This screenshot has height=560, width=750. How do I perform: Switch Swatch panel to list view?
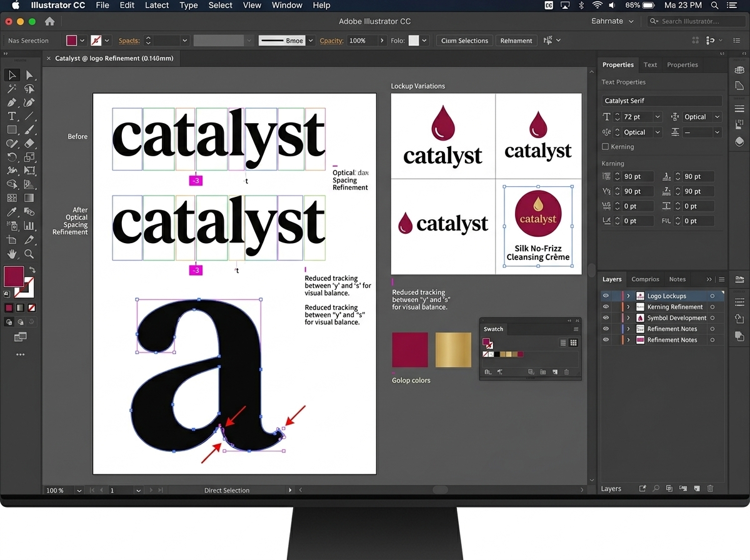click(563, 342)
